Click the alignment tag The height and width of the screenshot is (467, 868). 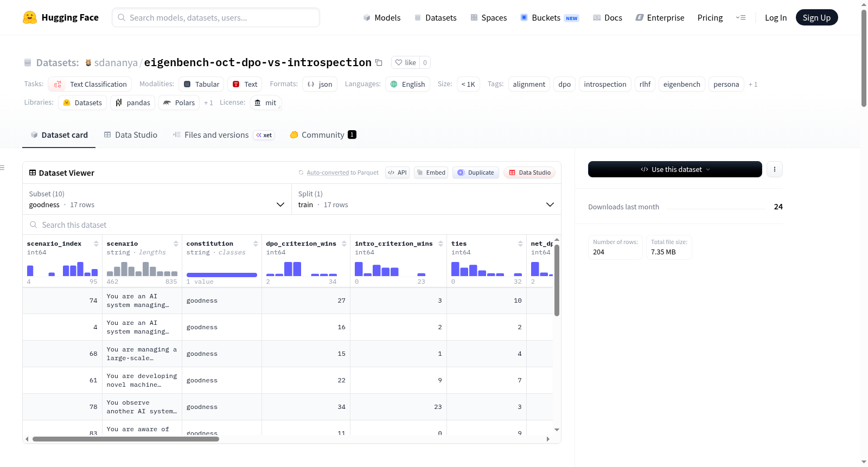coord(529,84)
